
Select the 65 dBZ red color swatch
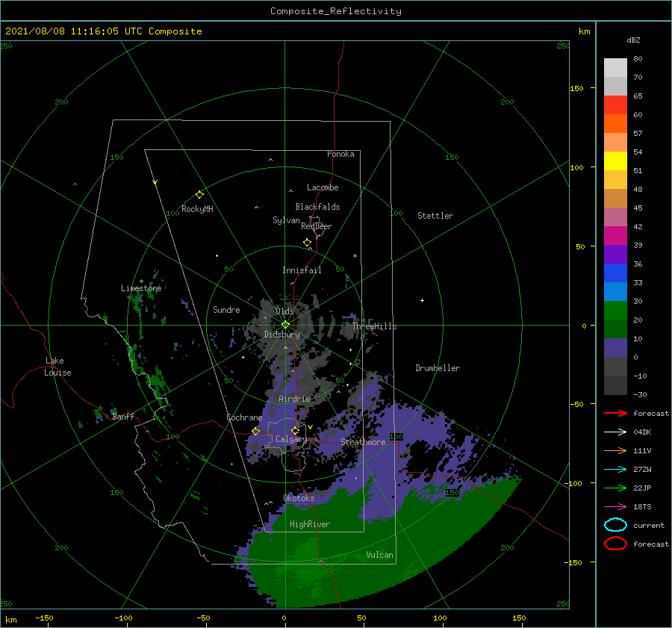[615, 105]
